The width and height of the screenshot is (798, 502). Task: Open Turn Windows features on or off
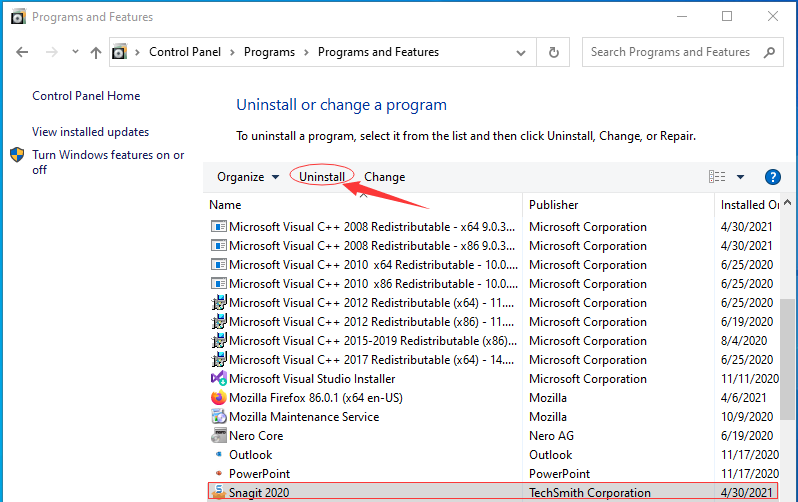108,162
